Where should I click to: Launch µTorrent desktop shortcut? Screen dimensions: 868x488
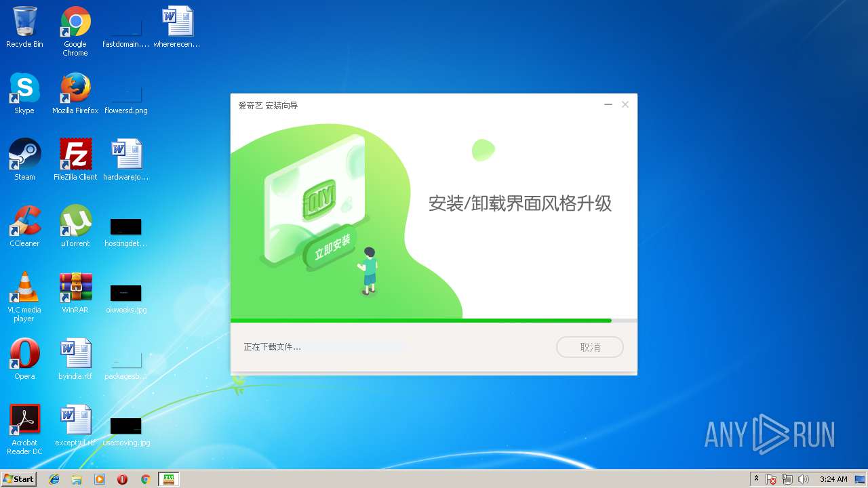75,226
